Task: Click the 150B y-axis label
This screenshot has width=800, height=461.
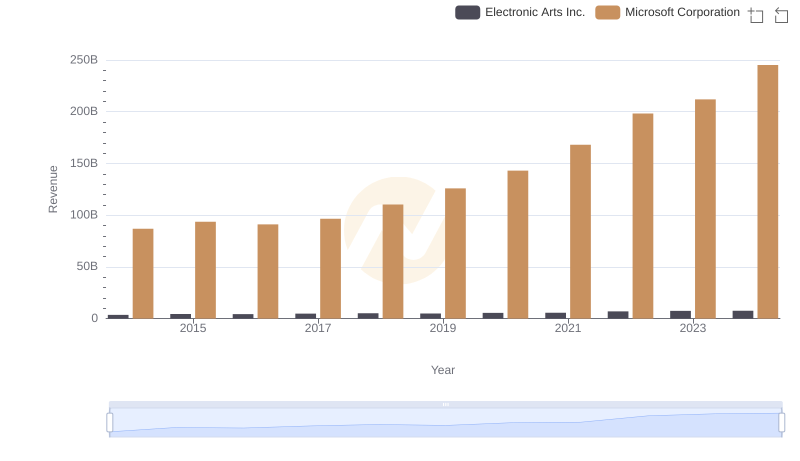Action: [x=84, y=163]
